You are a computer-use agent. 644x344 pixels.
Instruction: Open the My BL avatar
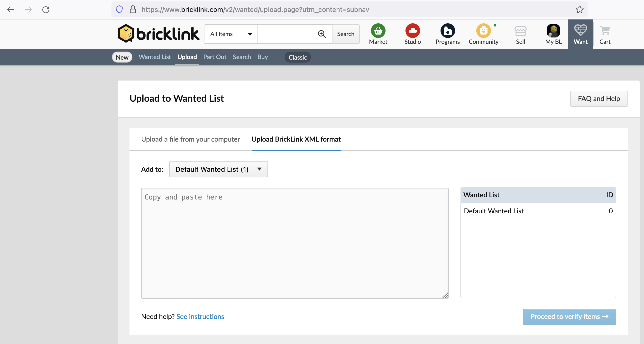pos(553,31)
